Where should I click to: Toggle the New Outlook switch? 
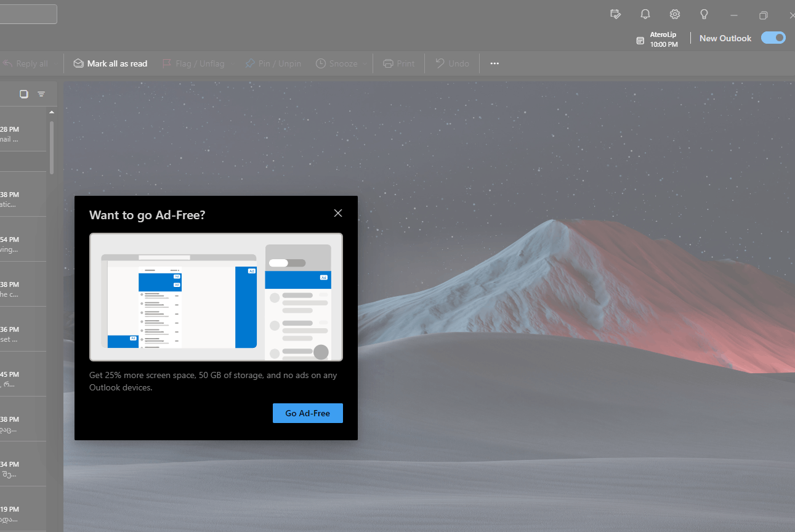[x=773, y=38]
